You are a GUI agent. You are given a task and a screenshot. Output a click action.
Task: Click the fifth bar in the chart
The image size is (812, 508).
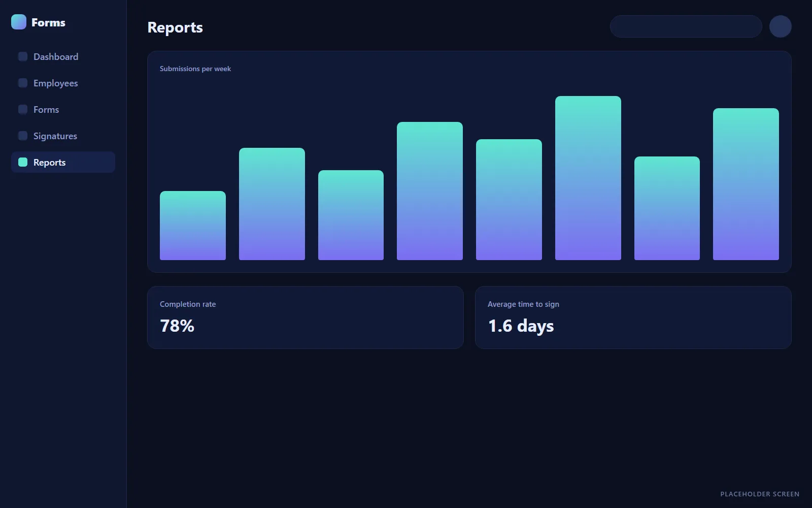509,200
